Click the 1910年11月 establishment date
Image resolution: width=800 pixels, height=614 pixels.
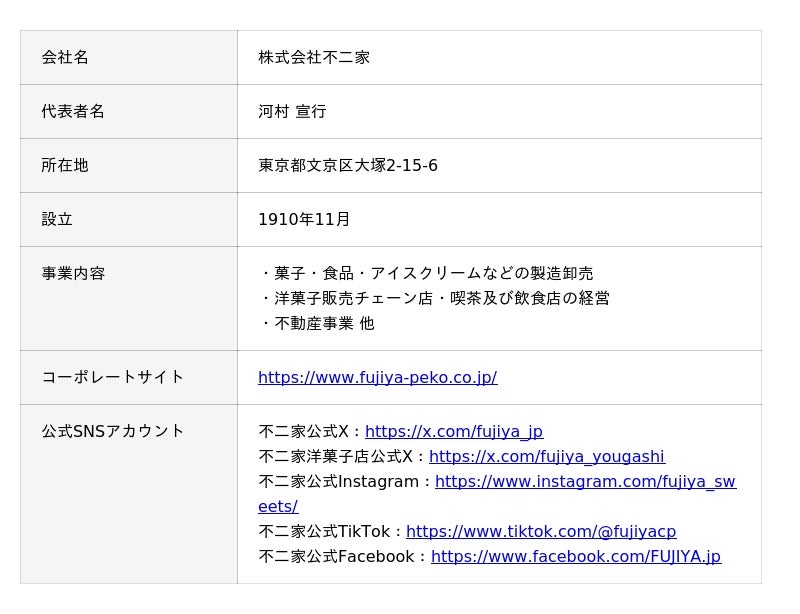(x=304, y=220)
